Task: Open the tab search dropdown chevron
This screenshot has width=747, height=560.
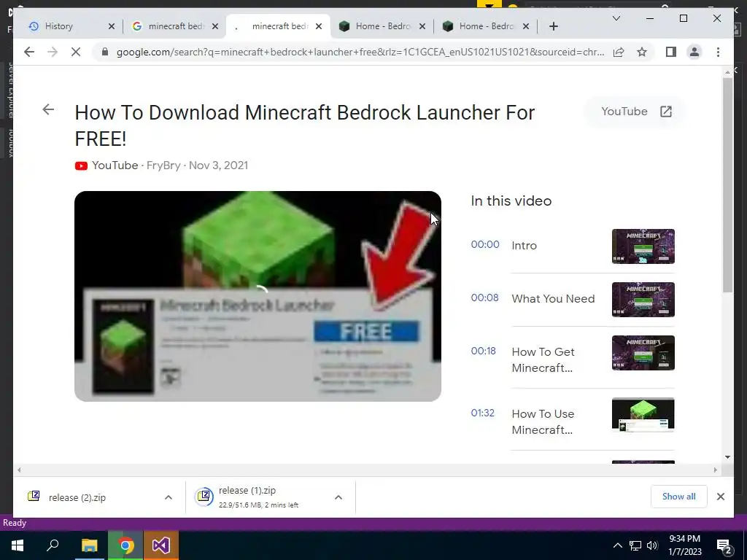Action: (616, 18)
